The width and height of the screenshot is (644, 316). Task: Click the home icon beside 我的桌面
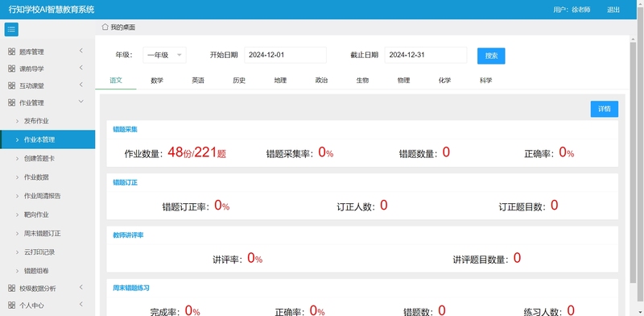pyautogui.click(x=105, y=27)
